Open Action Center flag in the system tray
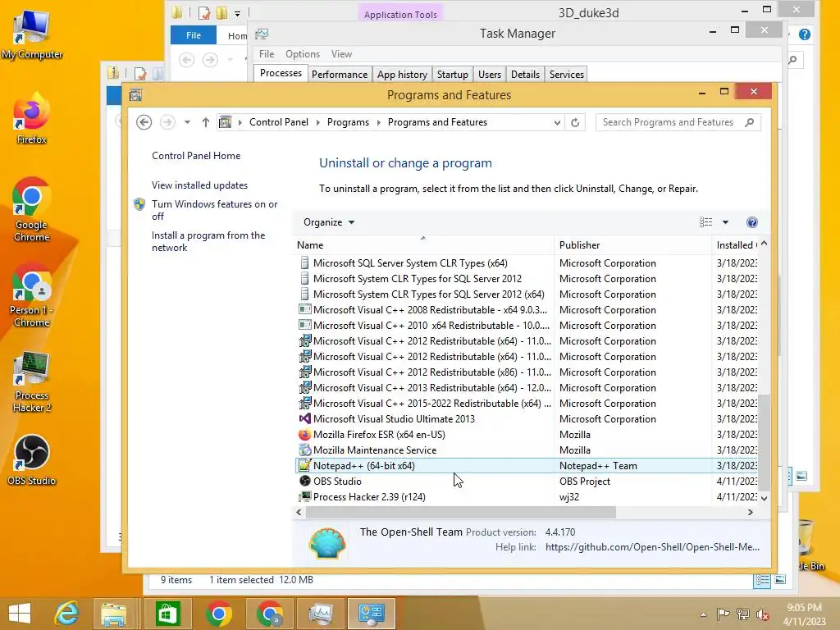The height and width of the screenshot is (630, 840). pos(724,614)
